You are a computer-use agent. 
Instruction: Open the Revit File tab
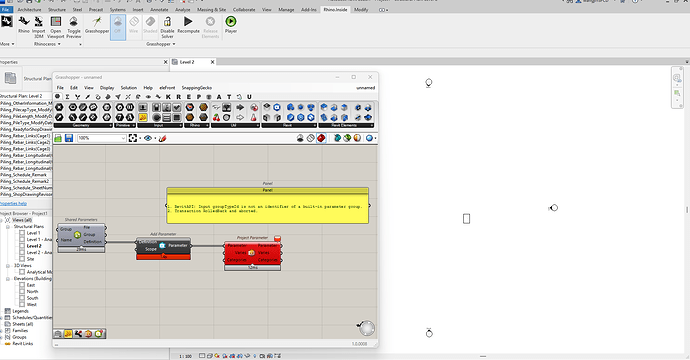6,10
